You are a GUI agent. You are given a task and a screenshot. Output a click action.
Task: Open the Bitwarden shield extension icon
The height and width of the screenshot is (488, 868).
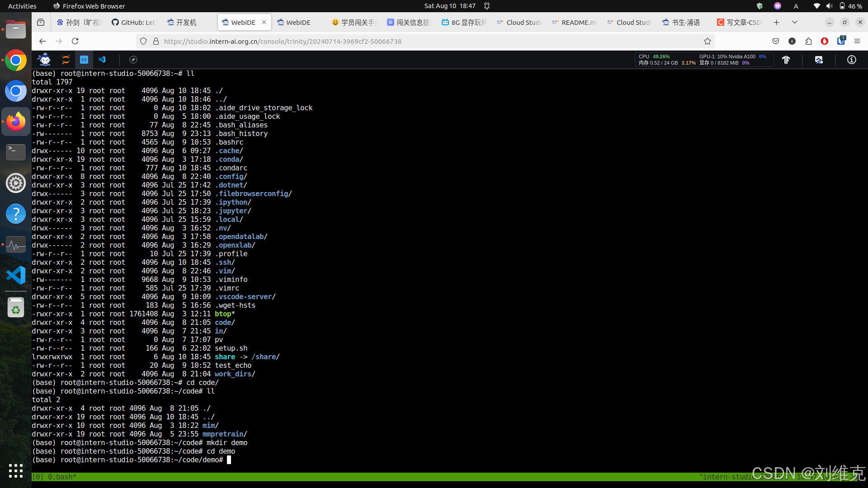coord(841,41)
